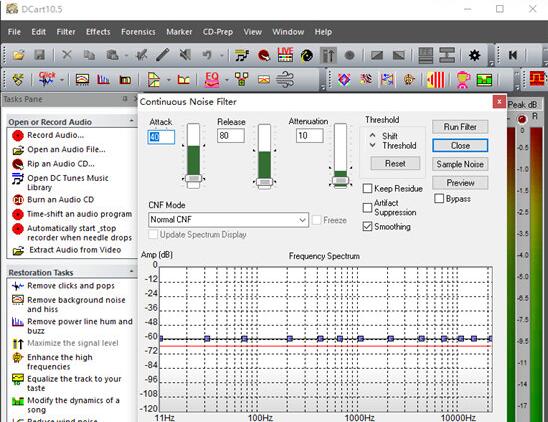The height and width of the screenshot is (422, 548).
Task: Open the Forensics menu
Action: [x=138, y=32]
